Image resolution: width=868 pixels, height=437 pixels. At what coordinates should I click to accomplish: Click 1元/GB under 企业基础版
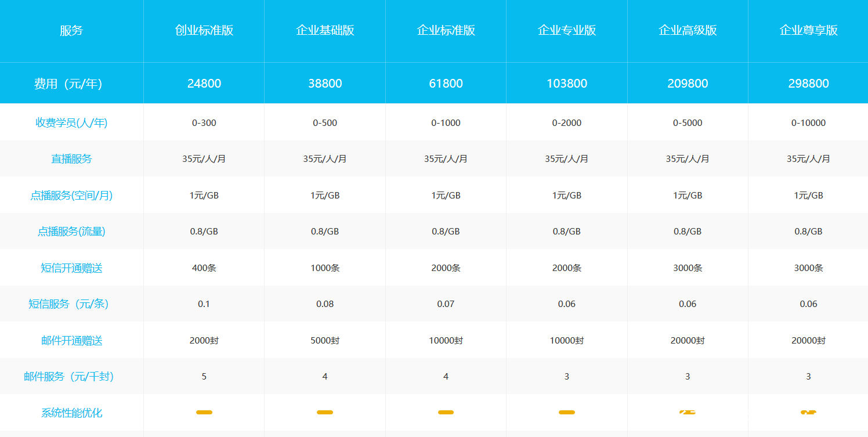pyautogui.click(x=325, y=196)
